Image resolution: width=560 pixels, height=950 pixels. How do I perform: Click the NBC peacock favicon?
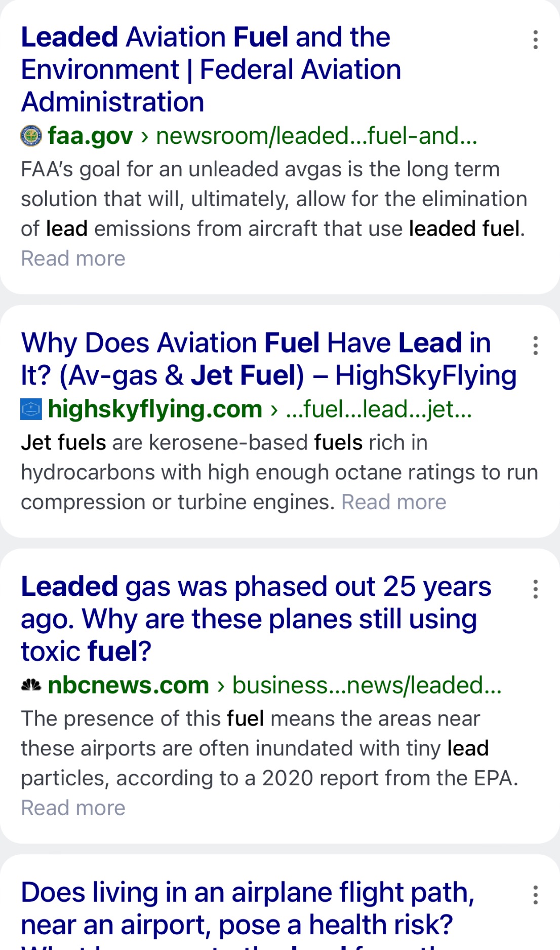click(31, 686)
